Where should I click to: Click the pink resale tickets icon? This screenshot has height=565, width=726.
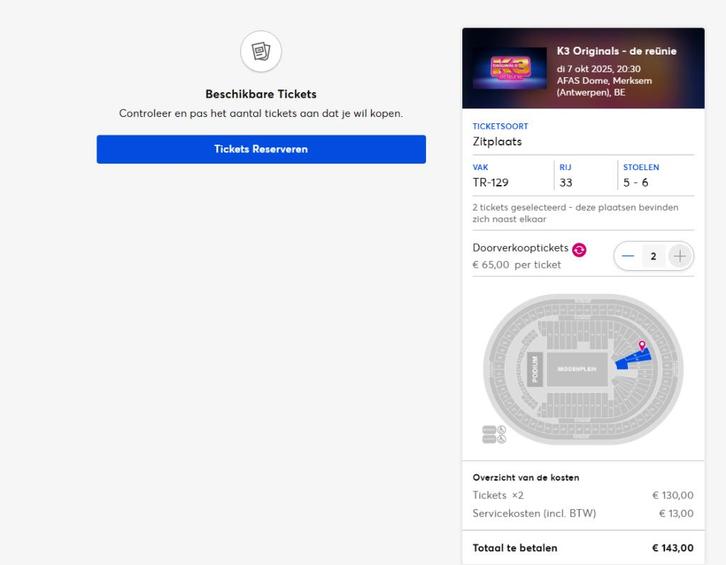579,249
